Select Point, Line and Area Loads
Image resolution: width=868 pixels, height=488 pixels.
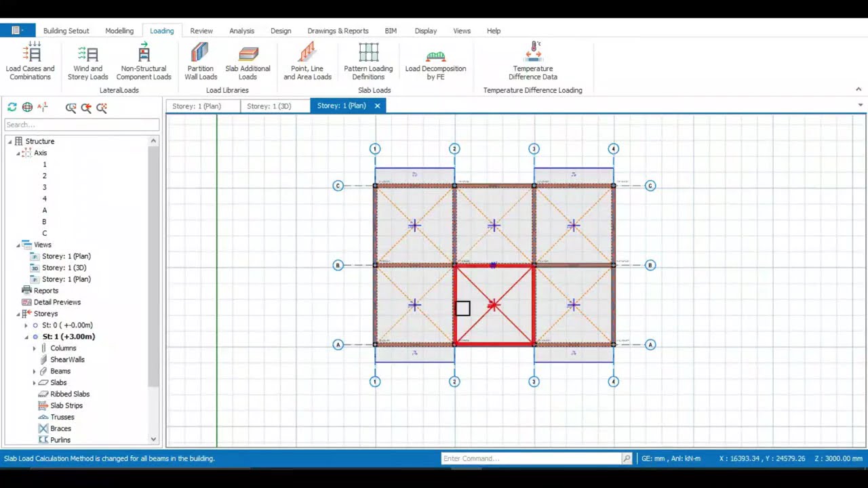pyautogui.click(x=307, y=62)
